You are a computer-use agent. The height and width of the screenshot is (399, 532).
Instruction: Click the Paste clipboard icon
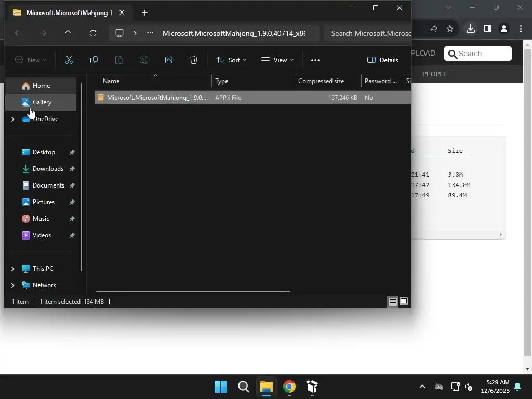click(x=119, y=60)
